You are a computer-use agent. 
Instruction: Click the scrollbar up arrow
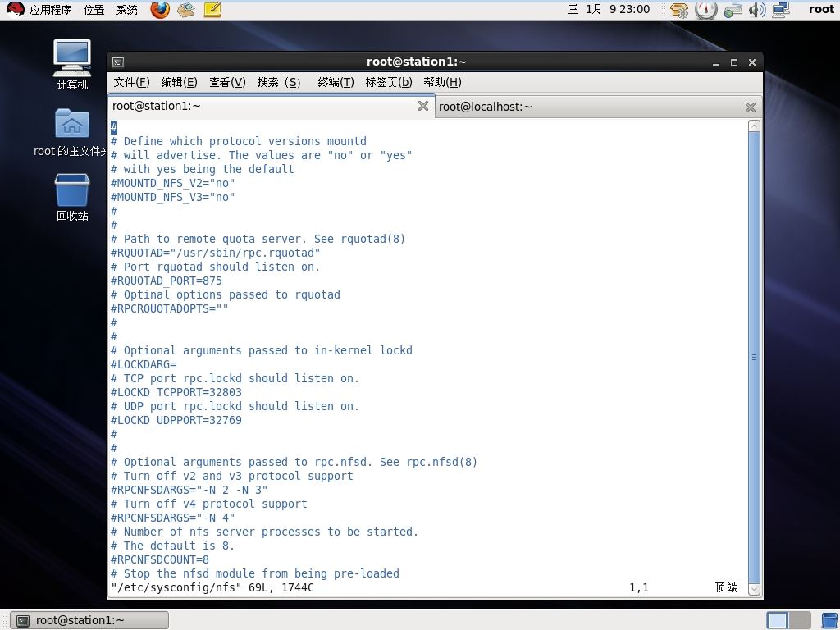tap(754, 126)
